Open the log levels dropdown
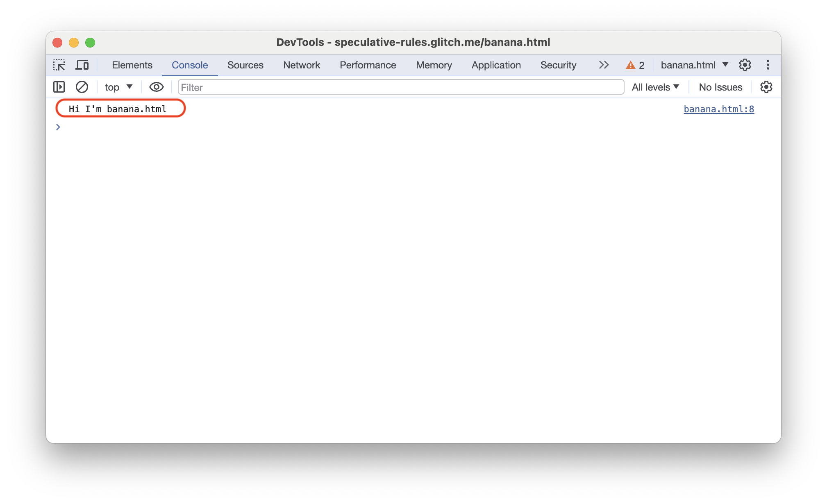 [x=656, y=87]
